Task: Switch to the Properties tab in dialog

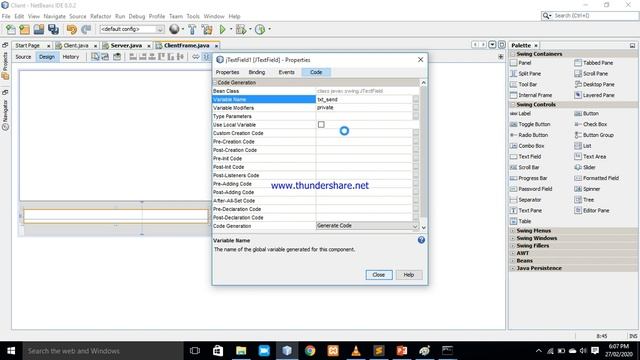Action: click(227, 72)
